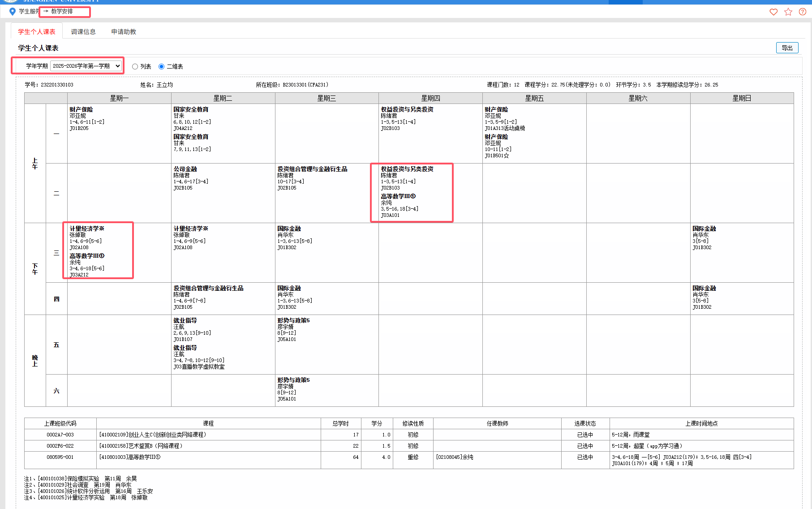
Task: Click the star bookmark icon
Action: point(788,12)
